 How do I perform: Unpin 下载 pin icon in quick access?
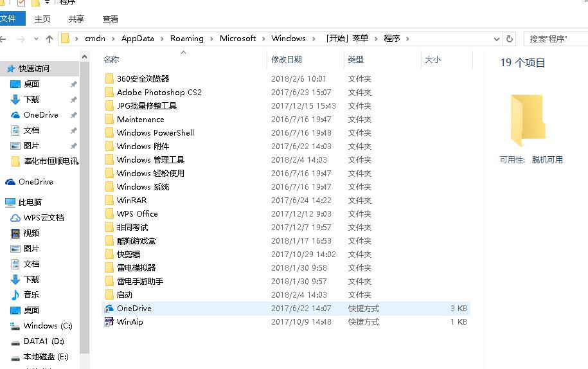coord(73,100)
